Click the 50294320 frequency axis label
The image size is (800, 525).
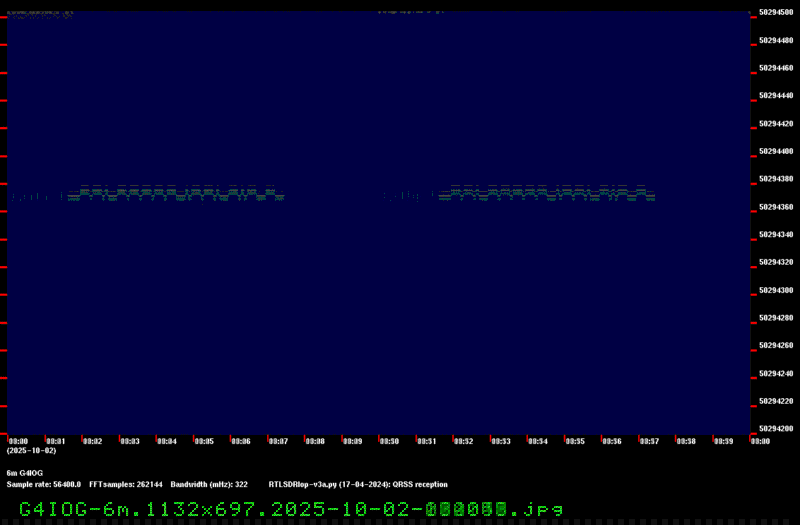click(x=776, y=262)
